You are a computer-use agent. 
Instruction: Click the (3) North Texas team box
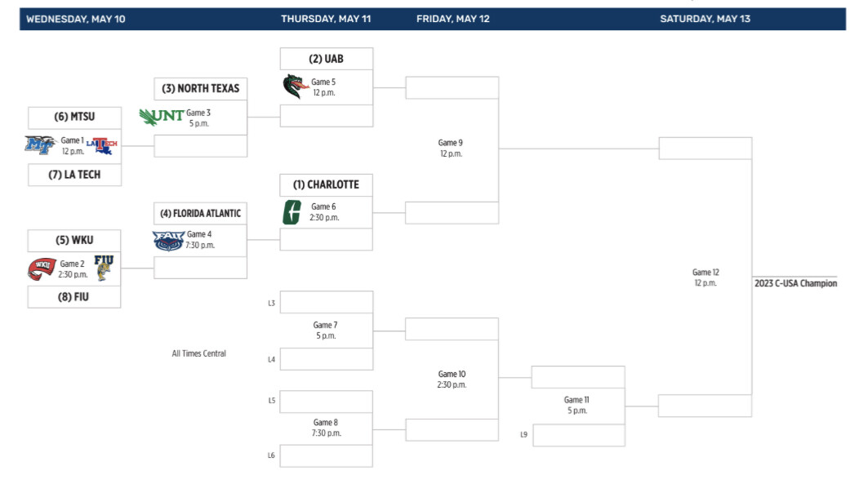tap(201, 88)
